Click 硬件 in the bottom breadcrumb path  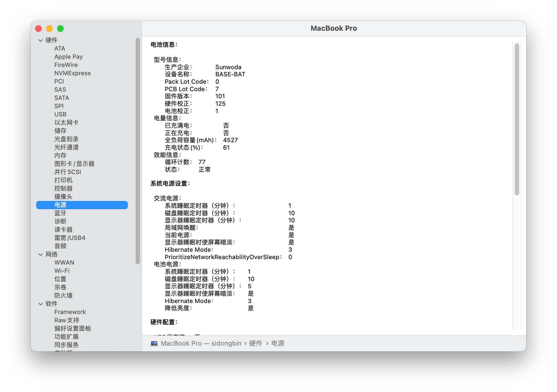pos(255,343)
